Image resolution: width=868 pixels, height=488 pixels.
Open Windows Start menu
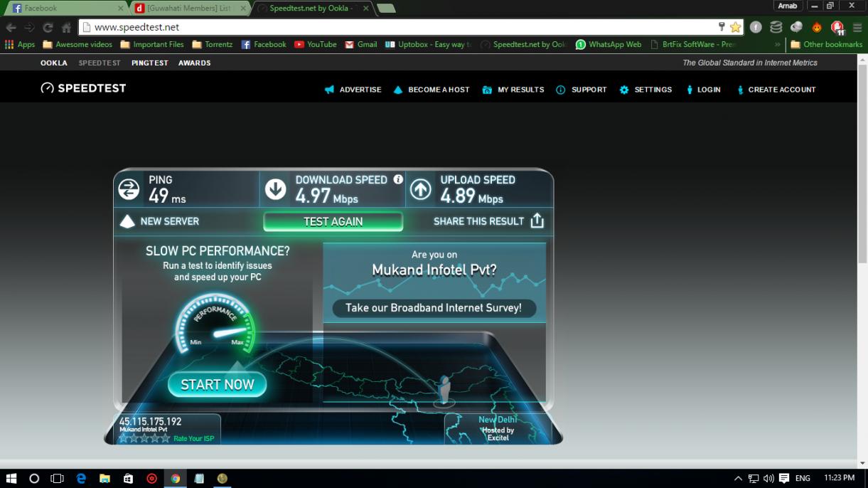tap(11, 479)
